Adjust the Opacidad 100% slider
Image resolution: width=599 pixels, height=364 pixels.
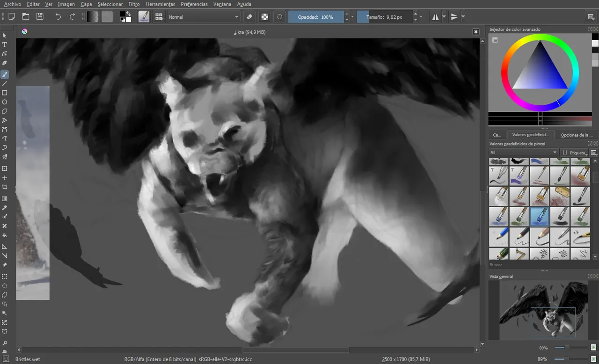tap(315, 17)
